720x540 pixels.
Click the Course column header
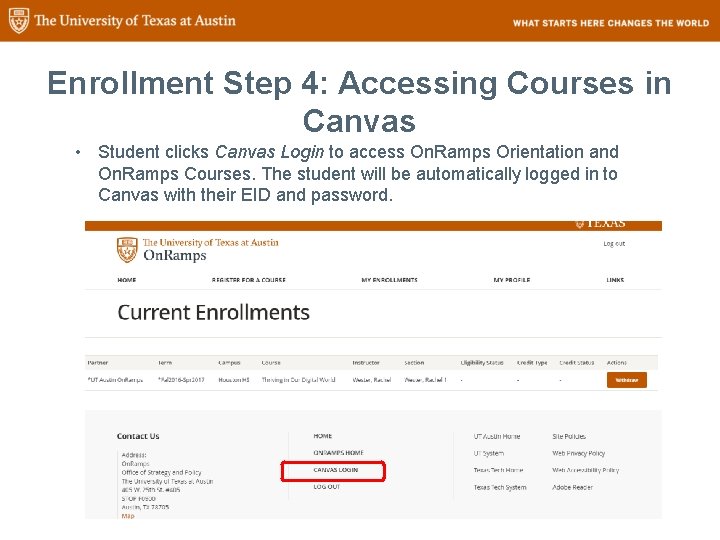tap(271, 363)
